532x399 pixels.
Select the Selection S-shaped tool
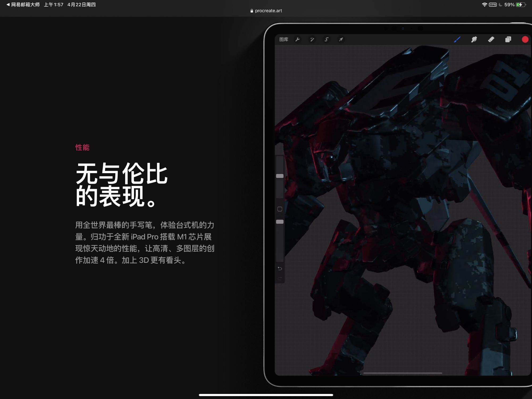(x=326, y=39)
